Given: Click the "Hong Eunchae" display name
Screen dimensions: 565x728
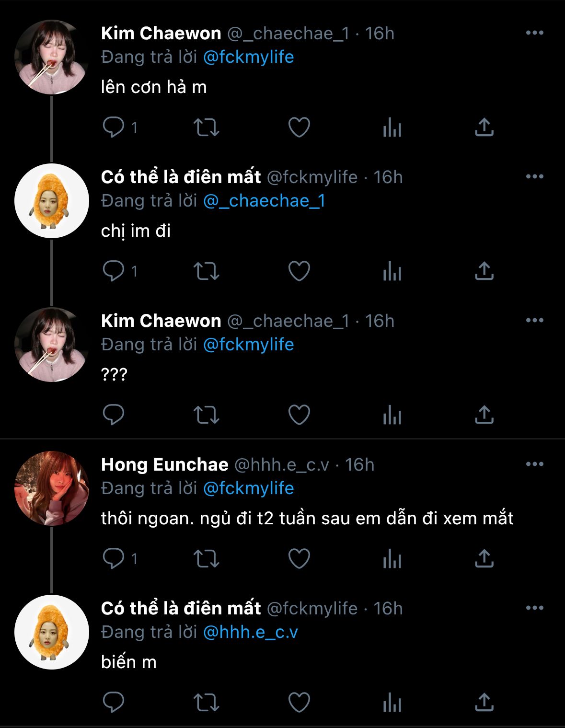Looking at the screenshot, I should (x=164, y=464).
